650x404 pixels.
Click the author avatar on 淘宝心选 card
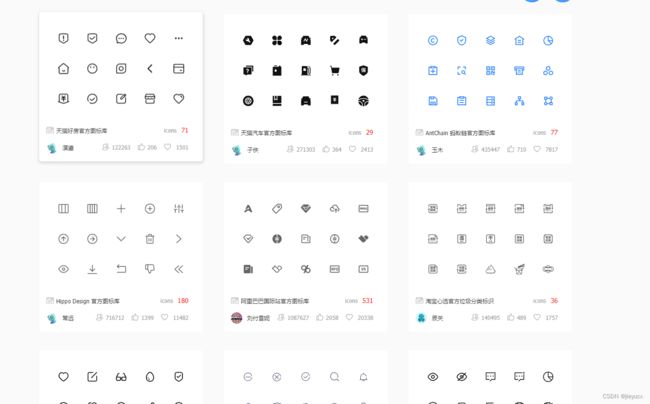[x=421, y=318]
